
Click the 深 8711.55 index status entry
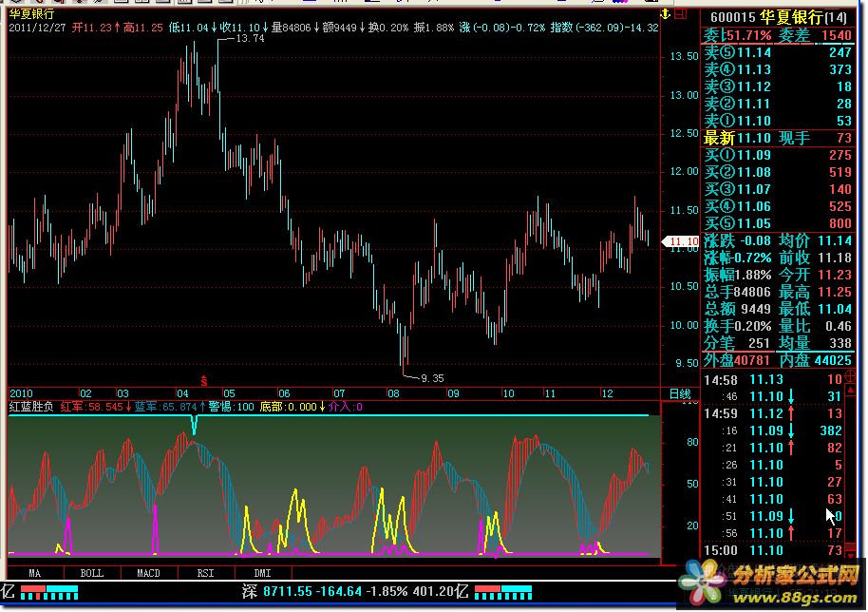click(355, 591)
